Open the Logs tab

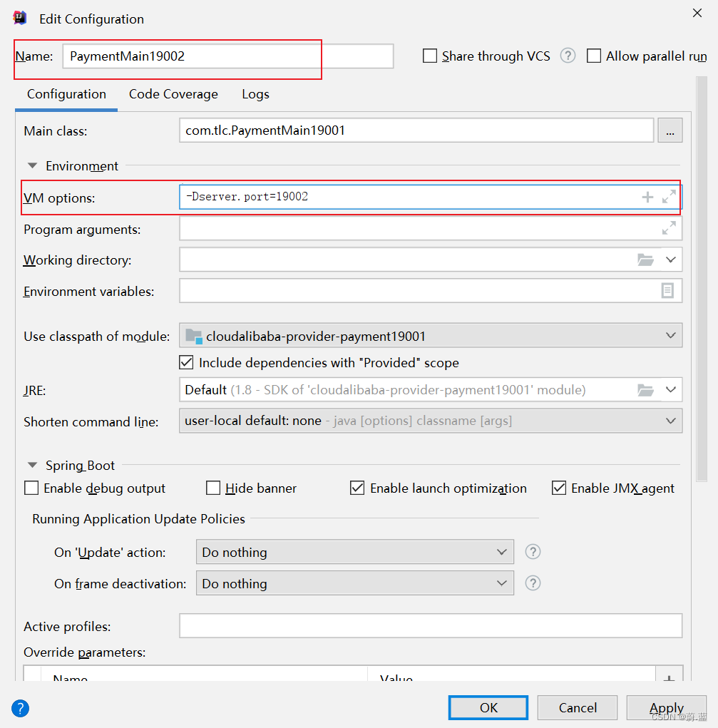click(x=255, y=94)
